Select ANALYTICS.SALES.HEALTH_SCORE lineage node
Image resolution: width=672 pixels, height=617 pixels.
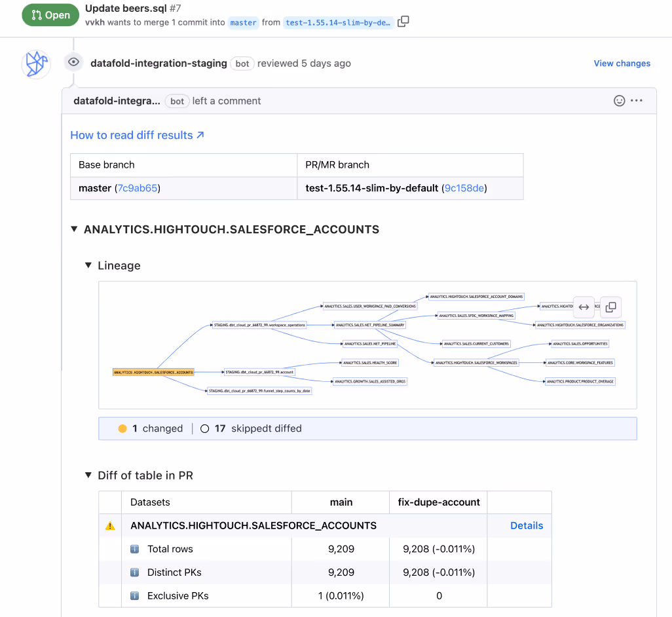(370, 363)
